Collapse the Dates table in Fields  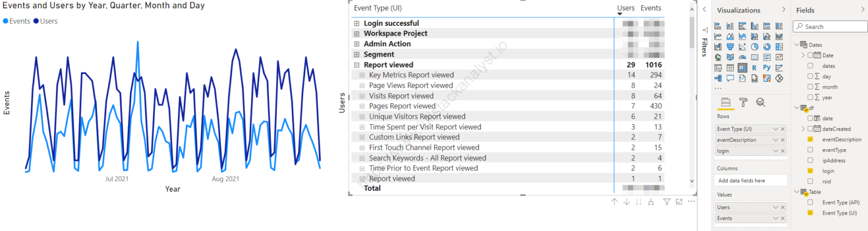797,45
